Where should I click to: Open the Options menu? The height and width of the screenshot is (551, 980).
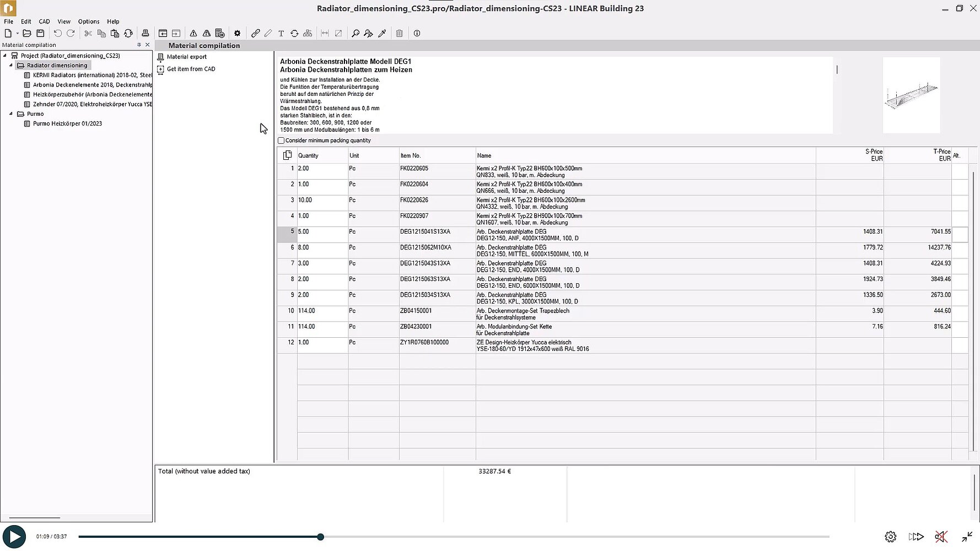pyautogui.click(x=89, y=21)
